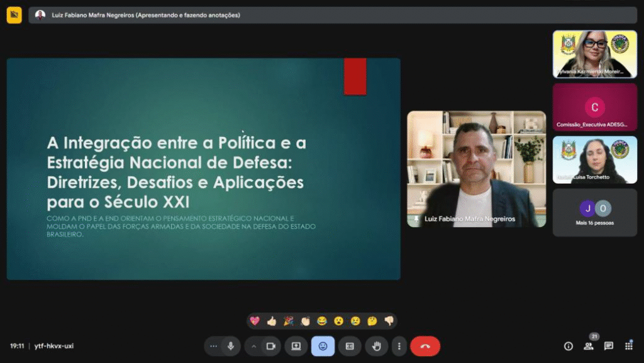
Task: Toggle closed captions button
Action: tap(350, 346)
